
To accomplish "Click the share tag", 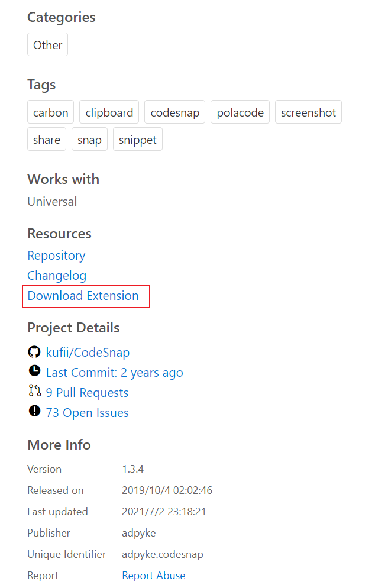I will 47,140.
